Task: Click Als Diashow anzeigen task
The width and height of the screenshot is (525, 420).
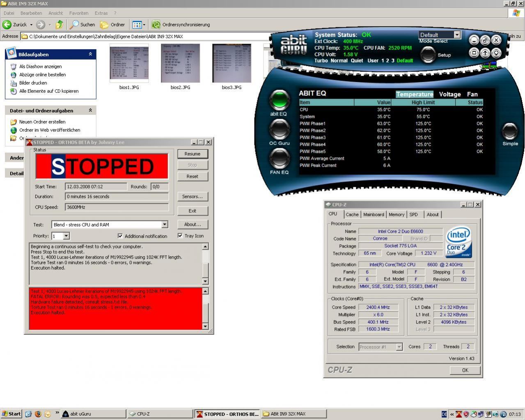Action: tap(41, 67)
